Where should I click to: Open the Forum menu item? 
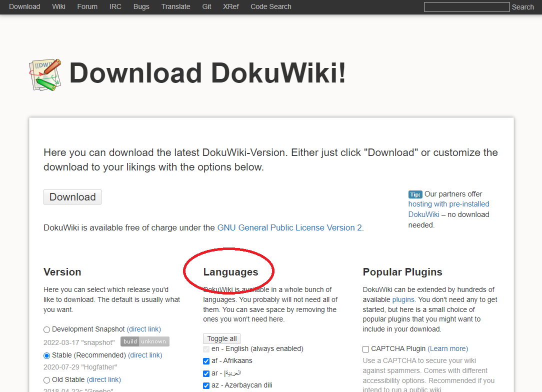tap(87, 6)
